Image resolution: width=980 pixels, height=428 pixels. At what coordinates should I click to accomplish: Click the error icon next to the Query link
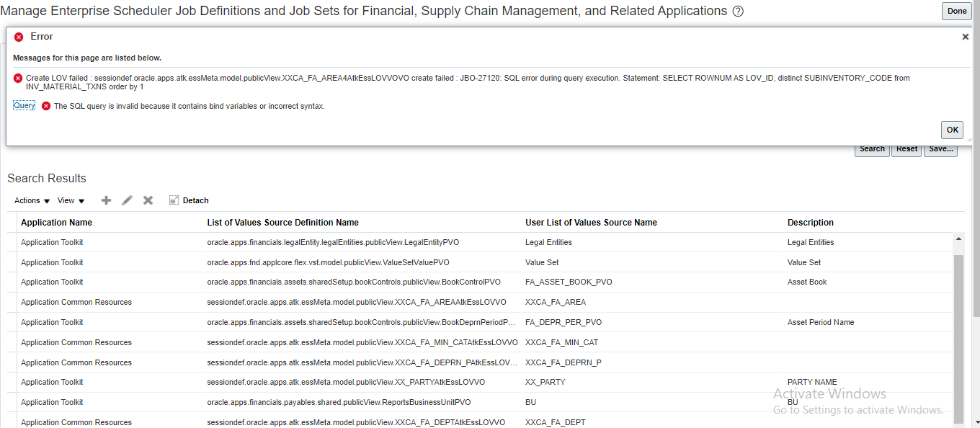(45, 104)
